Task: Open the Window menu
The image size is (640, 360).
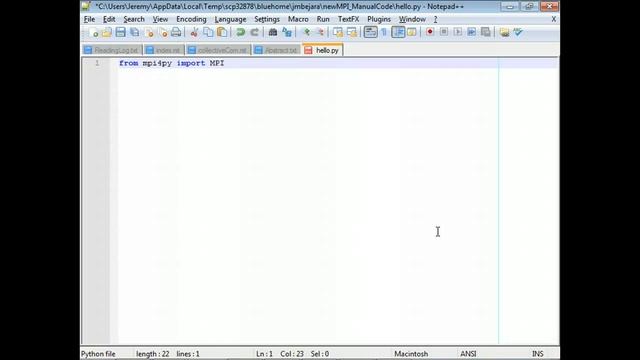Action: pyautogui.click(x=412, y=19)
